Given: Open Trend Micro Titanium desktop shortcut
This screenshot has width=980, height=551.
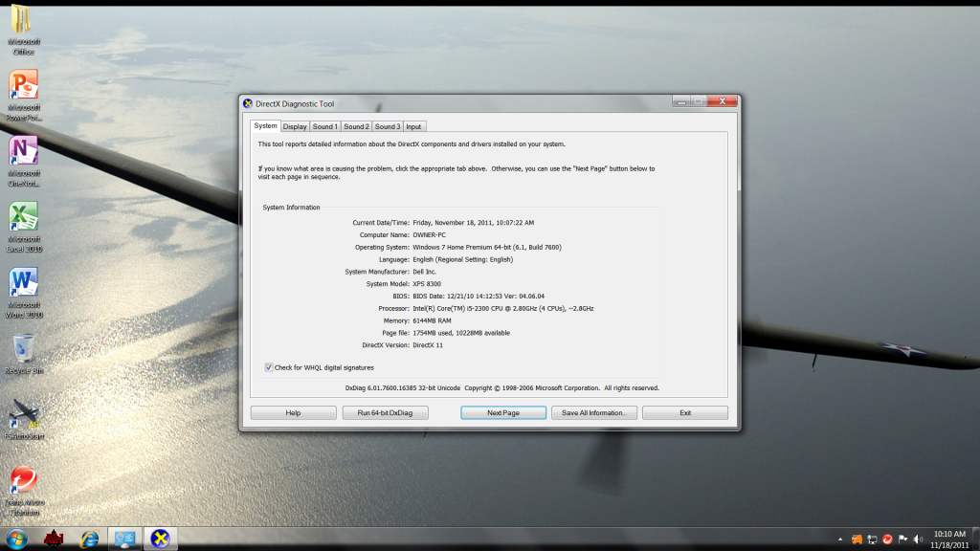Looking at the screenshot, I should pos(24,491).
